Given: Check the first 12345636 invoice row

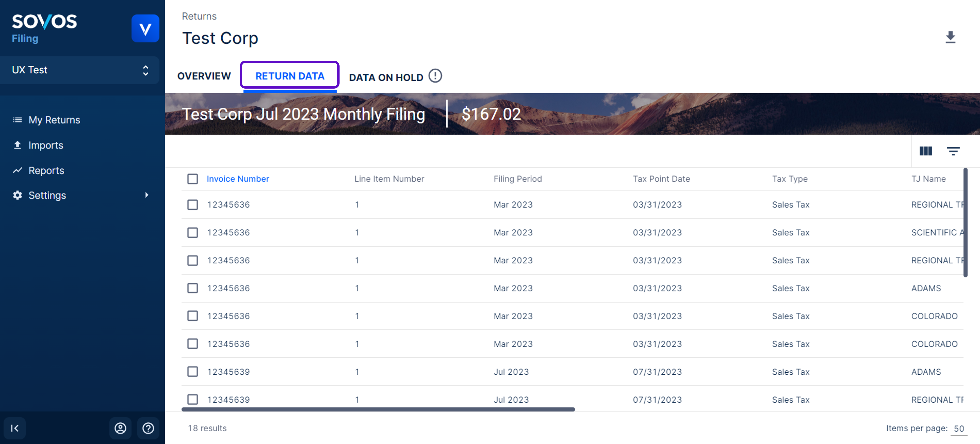Looking at the screenshot, I should (192, 204).
